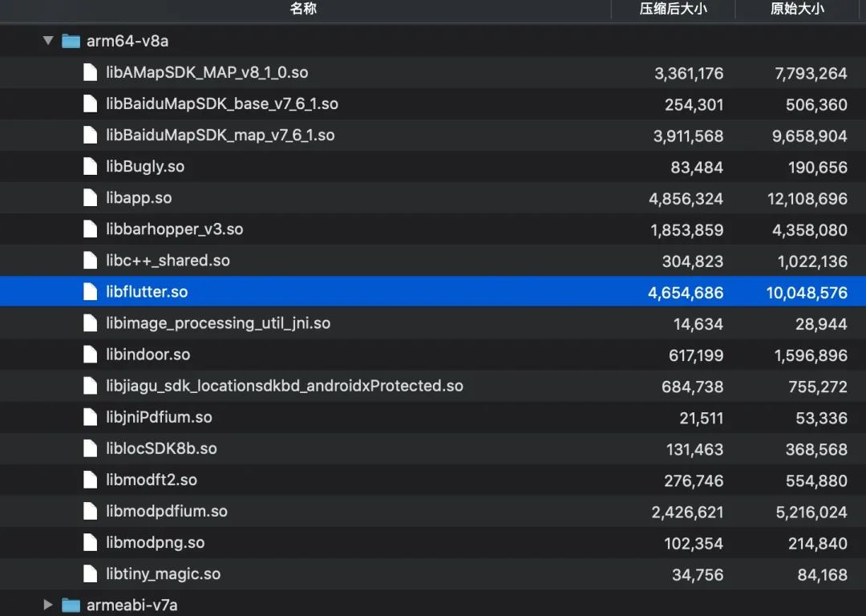Screen dimensions: 866x616
Task: Click compressed size 684,738
Action: [693, 387]
